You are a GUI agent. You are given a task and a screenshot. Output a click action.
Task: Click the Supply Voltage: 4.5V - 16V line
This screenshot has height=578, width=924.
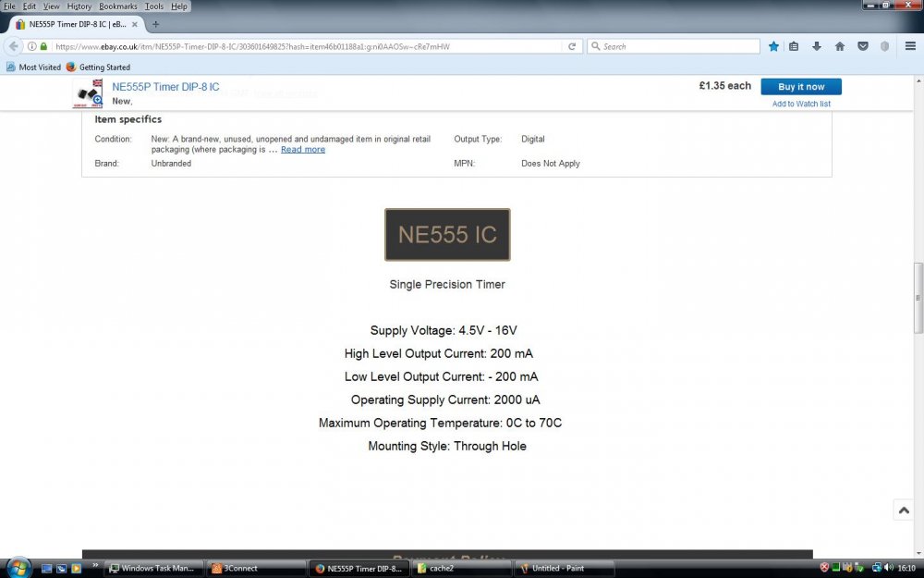point(444,330)
